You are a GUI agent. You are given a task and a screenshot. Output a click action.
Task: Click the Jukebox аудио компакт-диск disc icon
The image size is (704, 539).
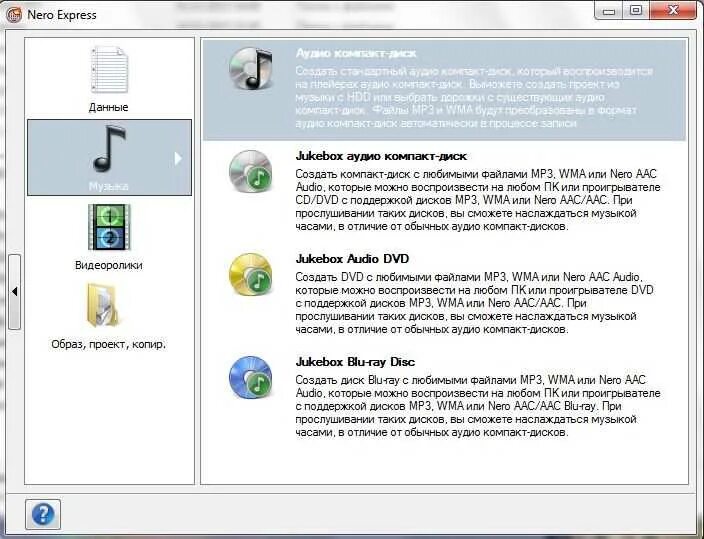tap(251, 171)
